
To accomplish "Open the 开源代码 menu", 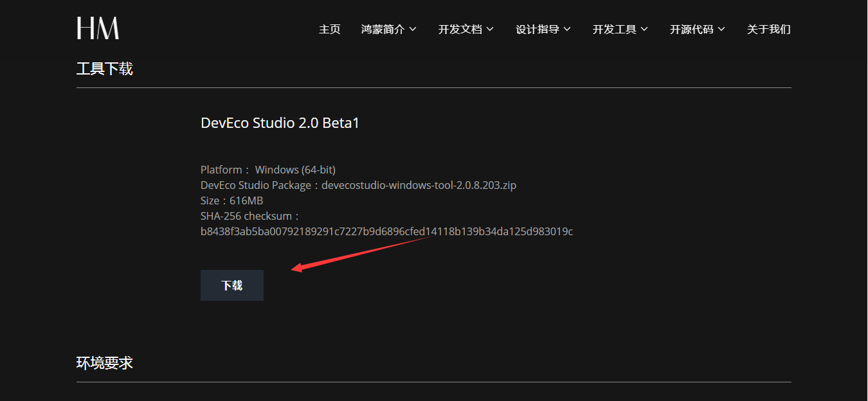I will [692, 30].
